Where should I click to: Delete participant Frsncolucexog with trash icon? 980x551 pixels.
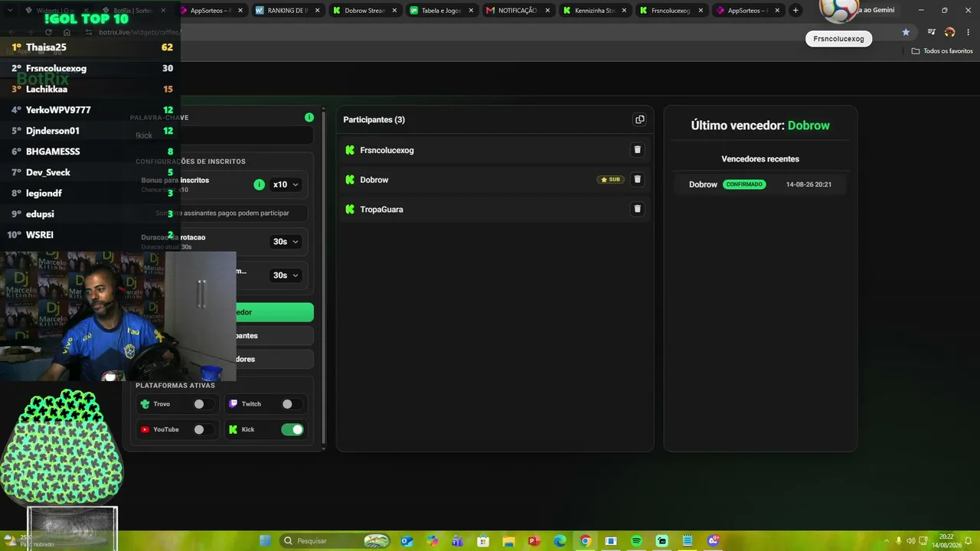637,150
